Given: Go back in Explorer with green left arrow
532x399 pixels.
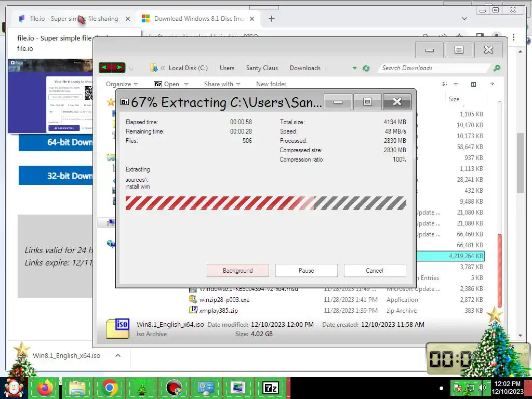Looking at the screenshot, I should 105,68.
